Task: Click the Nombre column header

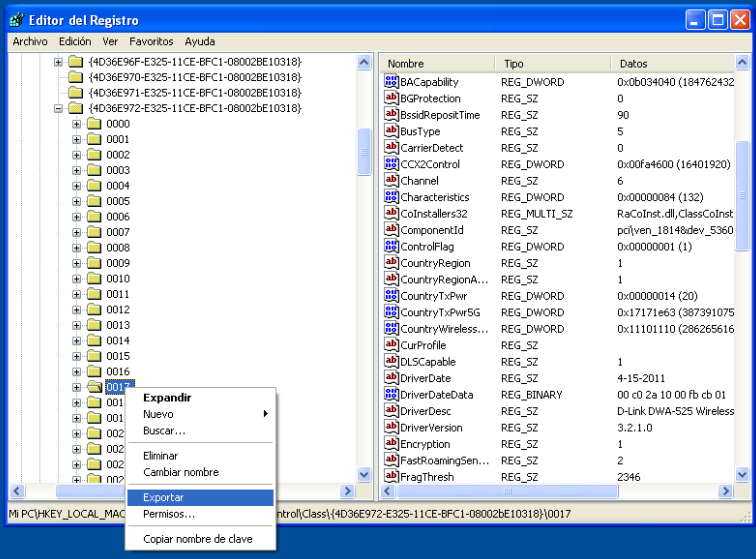Action: click(x=405, y=63)
